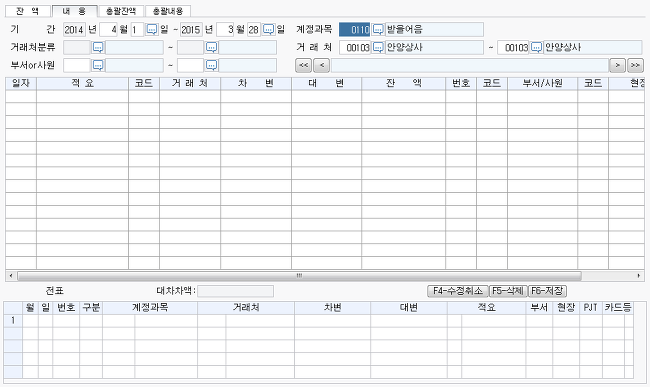Open the 계정과목 code lookup icon
The image size is (650, 387).
coord(378,30)
